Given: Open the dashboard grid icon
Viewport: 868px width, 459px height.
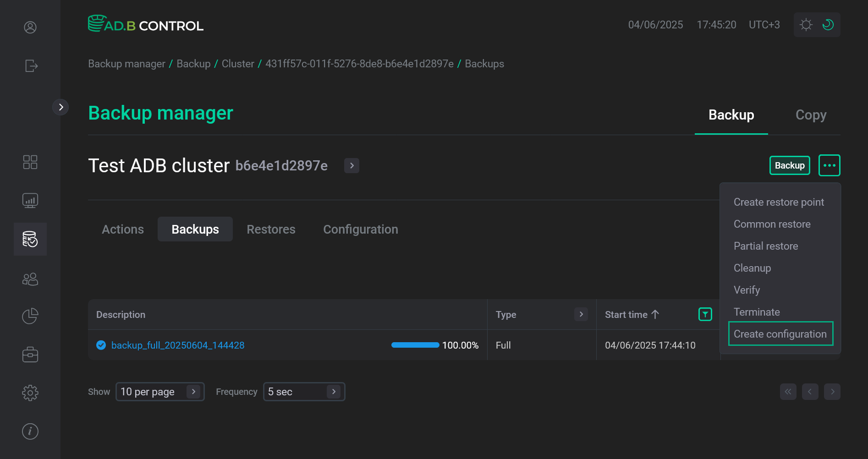Looking at the screenshot, I should pyautogui.click(x=30, y=162).
